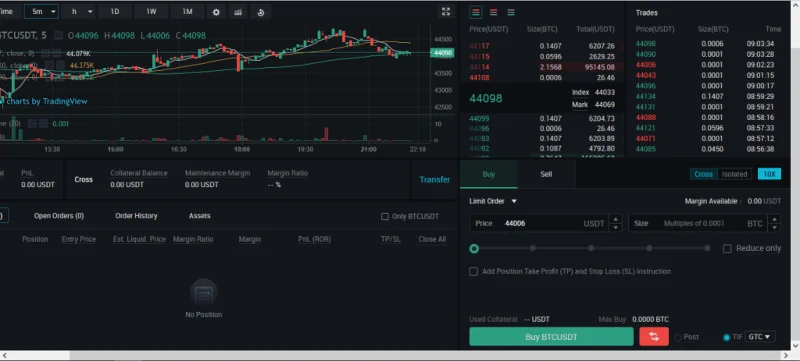Click the red swap arrows button

(654, 337)
